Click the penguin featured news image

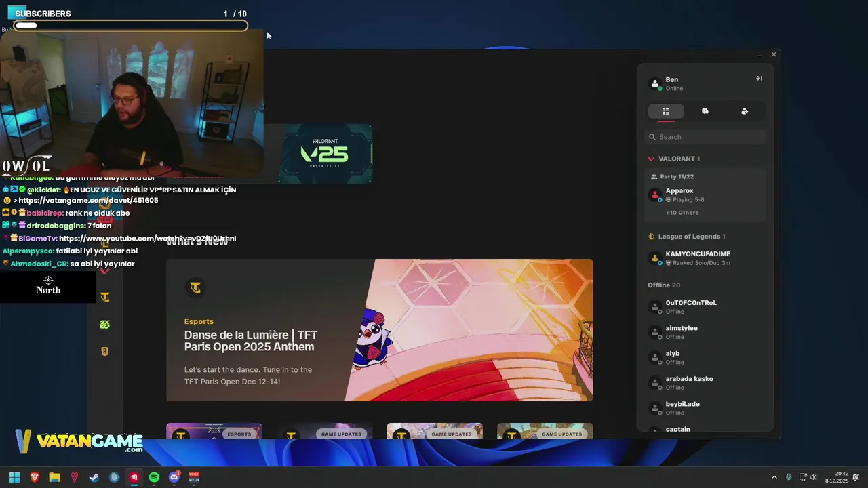click(x=469, y=330)
